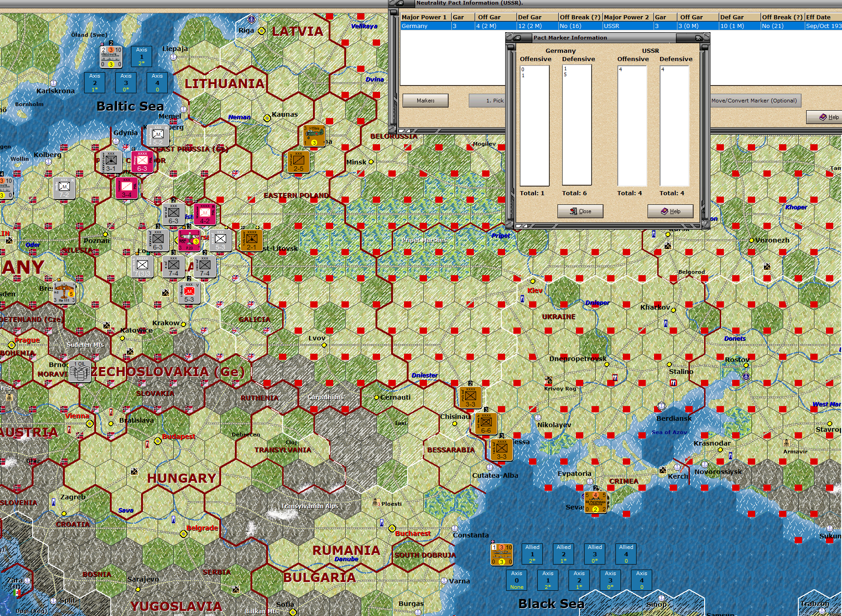This screenshot has height=616, width=842.
Task: Click the Markers button in Neutrality Pact window
Action: coord(426,101)
